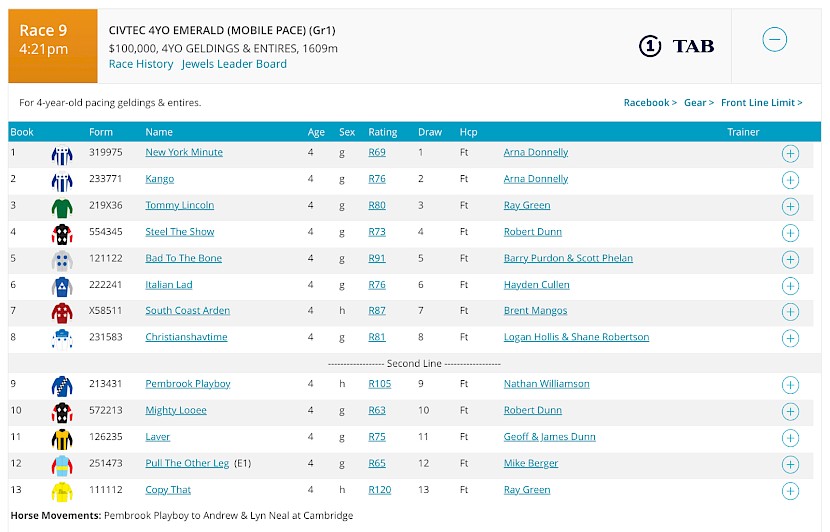The width and height of the screenshot is (830, 532).
Task: Open the Race History link
Action: (141, 64)
